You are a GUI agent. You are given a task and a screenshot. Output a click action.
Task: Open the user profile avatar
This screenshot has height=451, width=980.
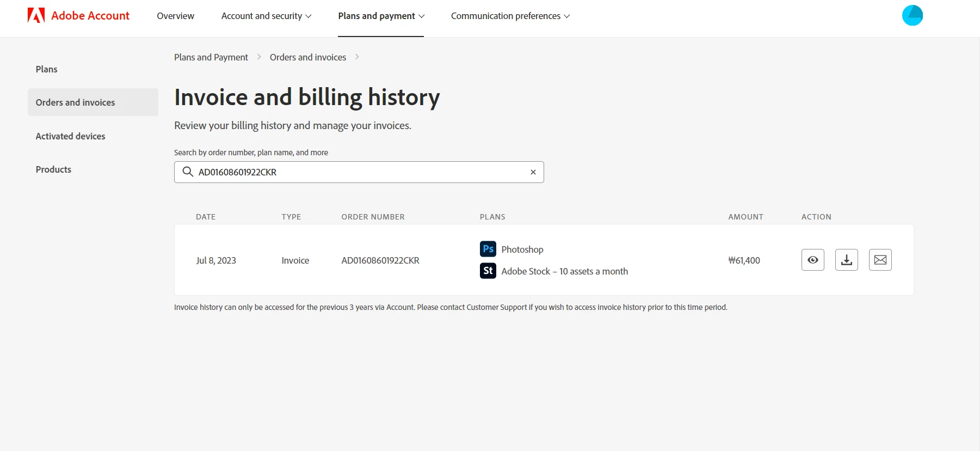click(x=912, y=15)
